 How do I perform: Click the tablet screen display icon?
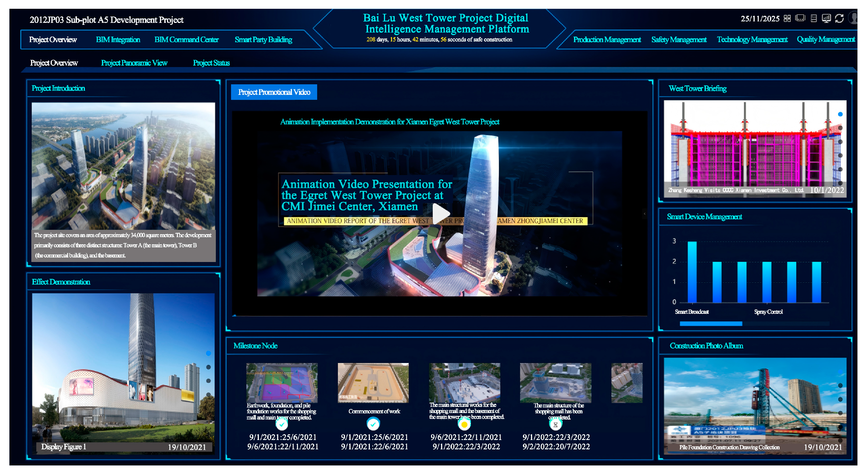pos(800,18)
